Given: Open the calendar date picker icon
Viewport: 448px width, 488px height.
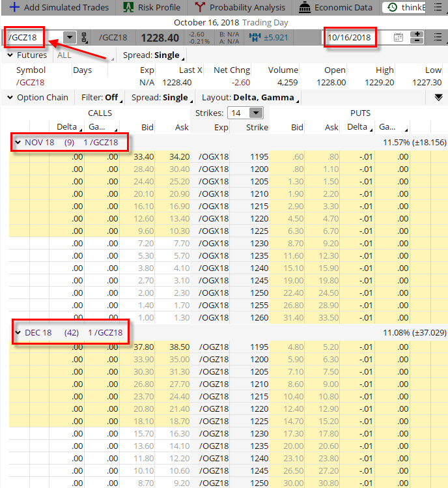Looking at the screenshot, I should click(x=399, y=37).
